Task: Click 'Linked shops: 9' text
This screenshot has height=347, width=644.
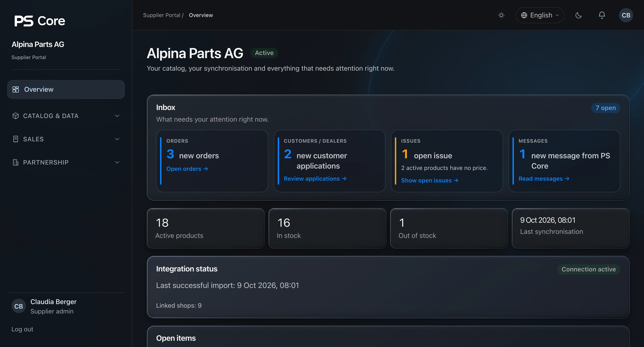Action: click(179, 306)
